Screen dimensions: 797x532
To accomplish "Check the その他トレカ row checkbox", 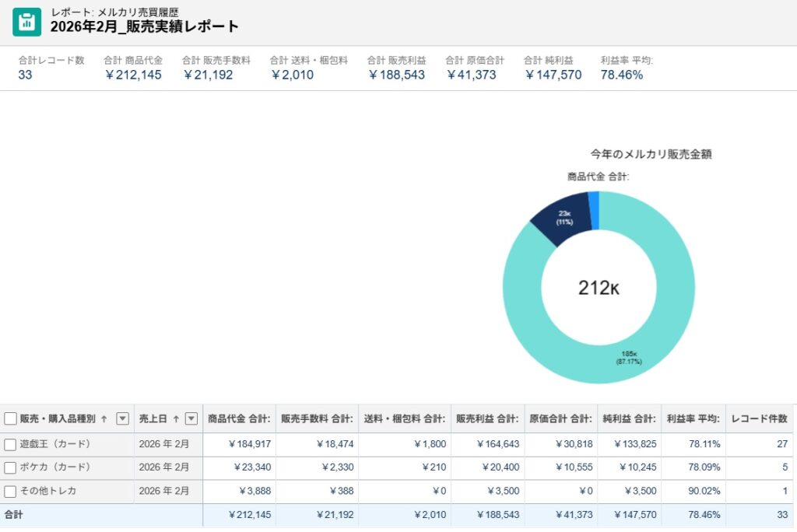I will [x=9, y=492].
